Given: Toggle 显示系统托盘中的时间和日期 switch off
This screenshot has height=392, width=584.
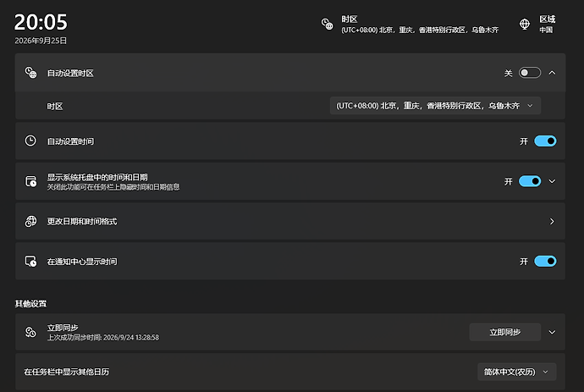Looking at the screenshot, I should click(x=530, y=181).
